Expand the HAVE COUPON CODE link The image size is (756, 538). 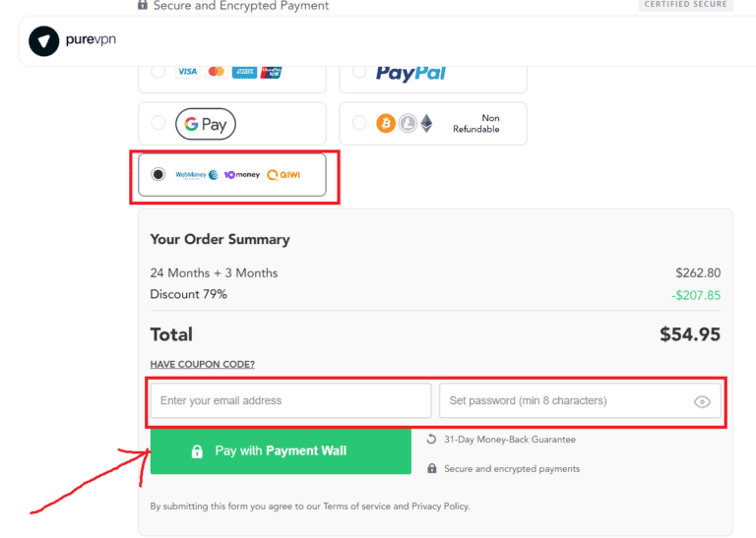(202, 365)
